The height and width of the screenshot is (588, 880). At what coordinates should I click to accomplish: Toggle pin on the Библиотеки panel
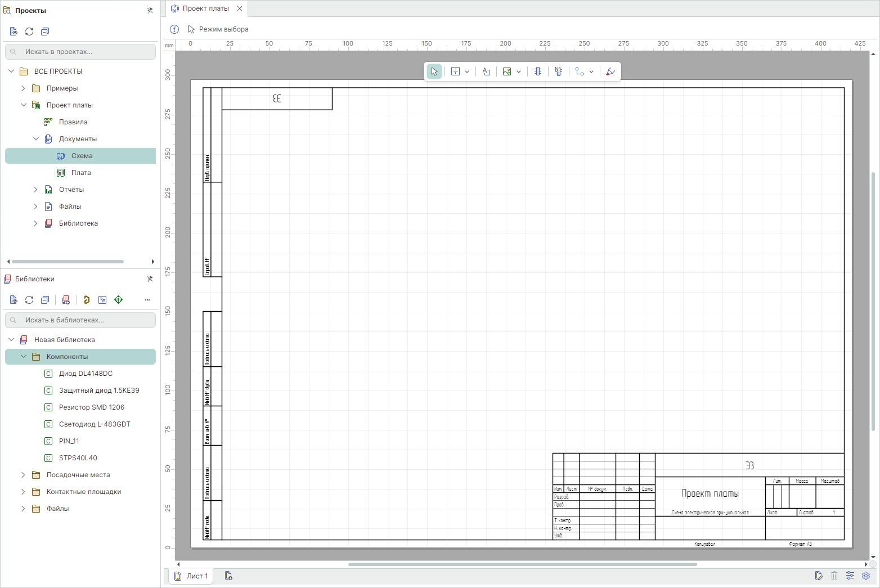[150, 279]
